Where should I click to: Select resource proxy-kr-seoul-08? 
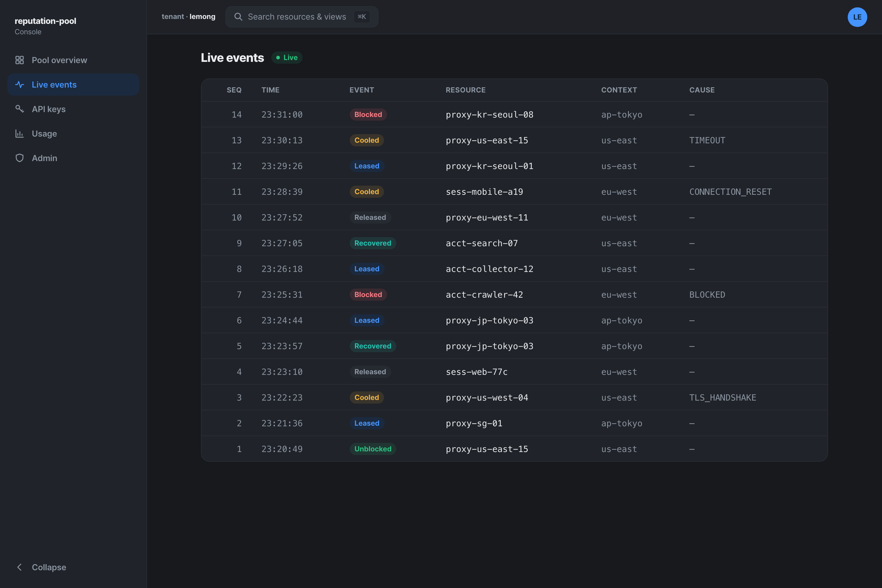coord(489,115)
